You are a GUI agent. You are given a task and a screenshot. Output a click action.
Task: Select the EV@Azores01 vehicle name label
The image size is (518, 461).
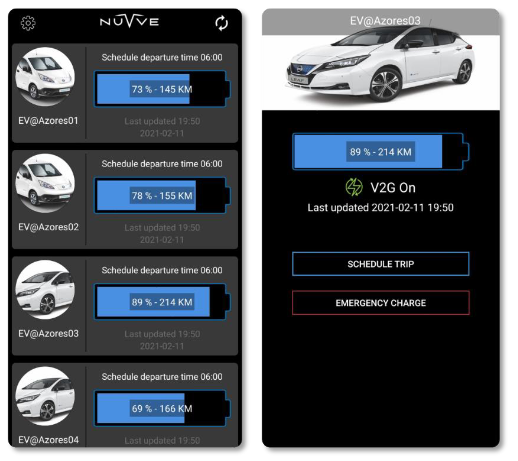coord(48,121)
